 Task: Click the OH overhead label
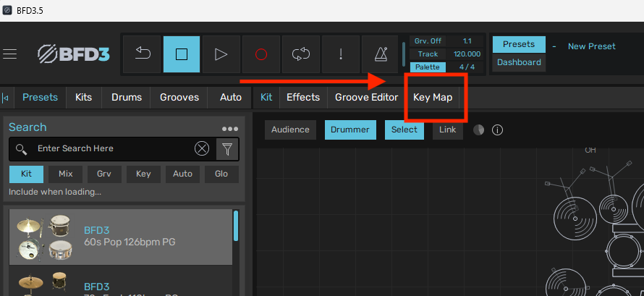click(590, 151)
